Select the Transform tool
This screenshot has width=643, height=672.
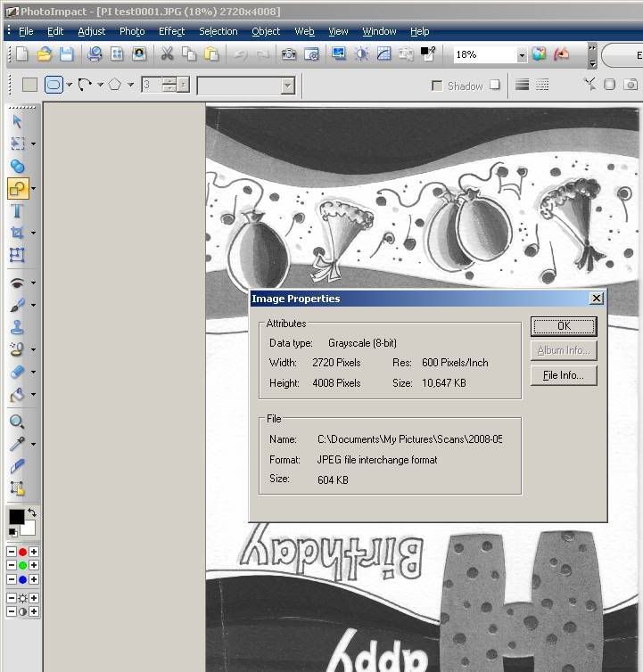pyautogui.click(x=16, y=256)
